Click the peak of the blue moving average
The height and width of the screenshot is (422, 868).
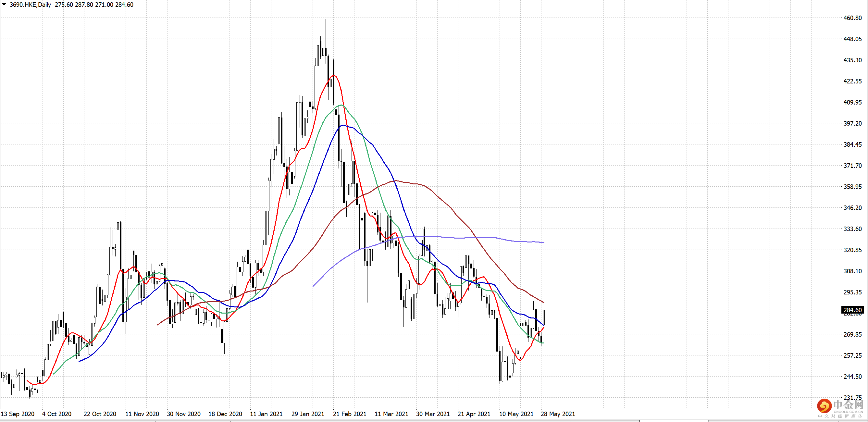tap(343, 125)
